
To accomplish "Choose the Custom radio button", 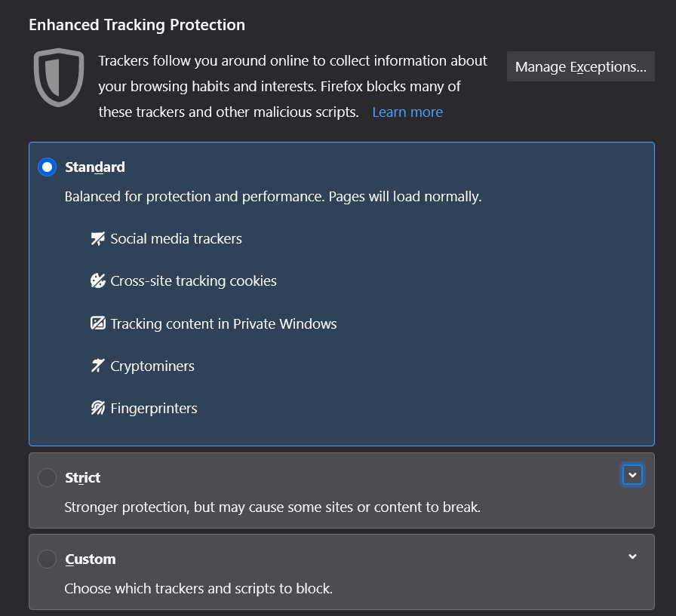I will click(x=47, y=559).
